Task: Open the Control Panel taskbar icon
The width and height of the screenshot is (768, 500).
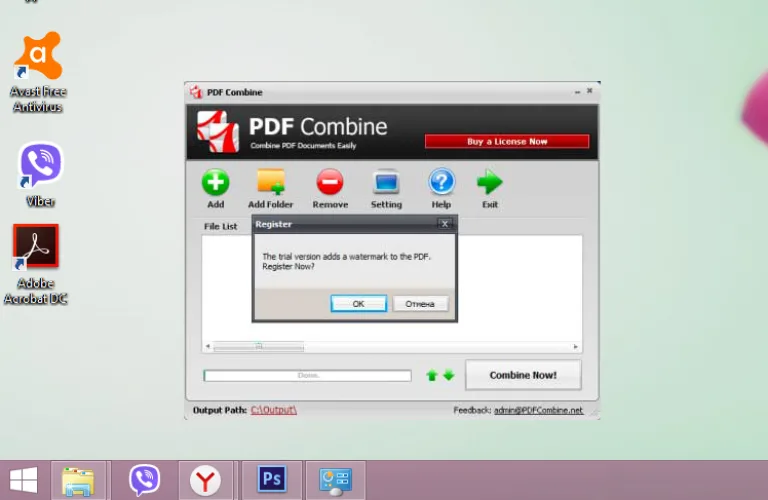Action: pos(336,480)
